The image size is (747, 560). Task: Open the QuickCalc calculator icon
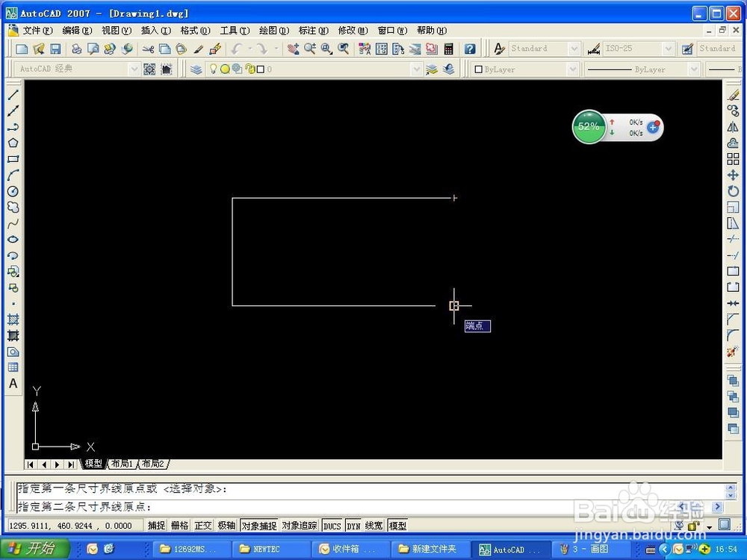tap(448, 49)
